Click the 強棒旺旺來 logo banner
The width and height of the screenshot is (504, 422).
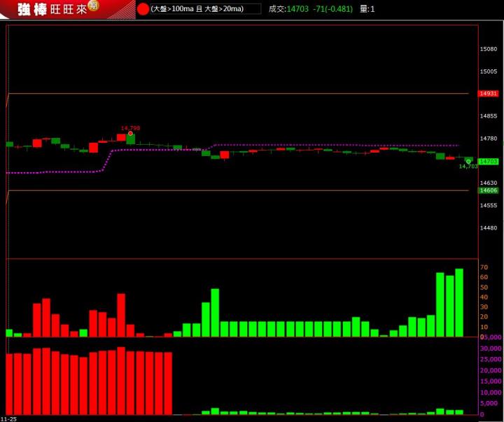pos(67,9)
